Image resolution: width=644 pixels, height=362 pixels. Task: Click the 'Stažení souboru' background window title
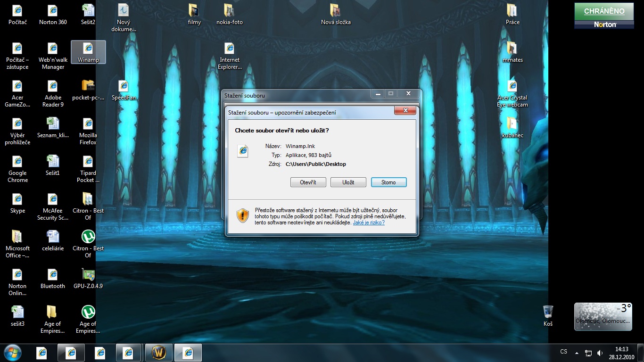[x=245, y=96]
